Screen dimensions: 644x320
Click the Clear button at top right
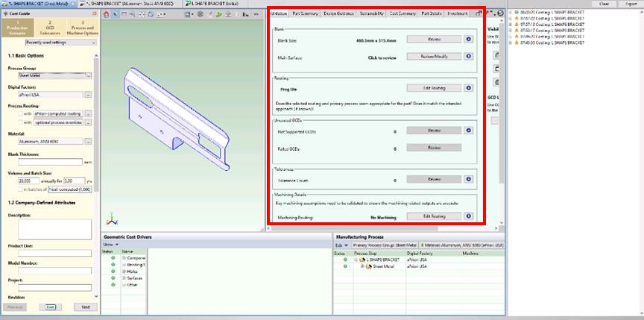click(x=604, y=3)
